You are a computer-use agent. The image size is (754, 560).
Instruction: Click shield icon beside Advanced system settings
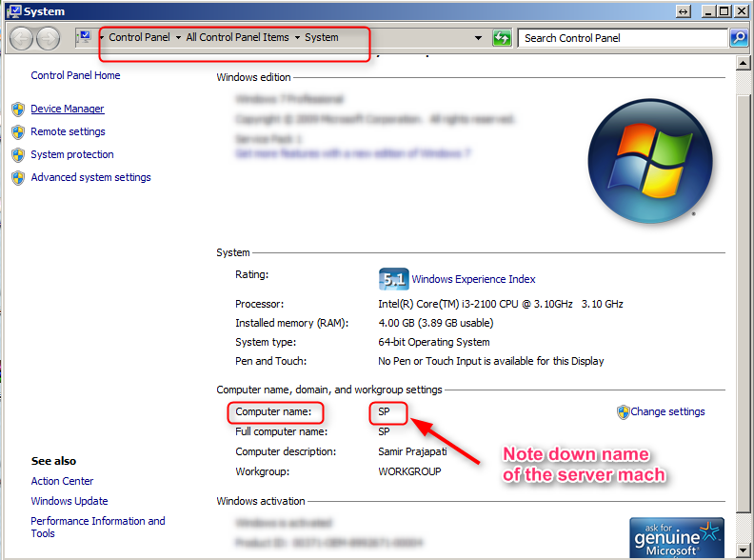point(18,178)
